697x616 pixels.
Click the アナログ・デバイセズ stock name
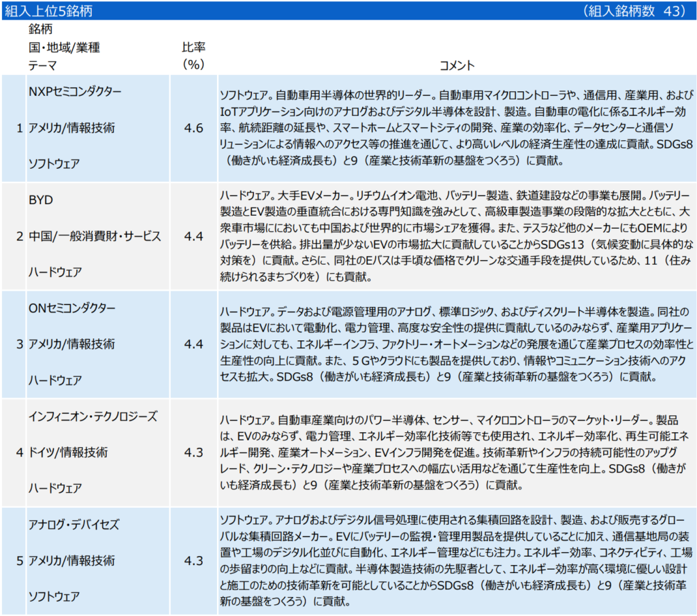pos(74,524)
